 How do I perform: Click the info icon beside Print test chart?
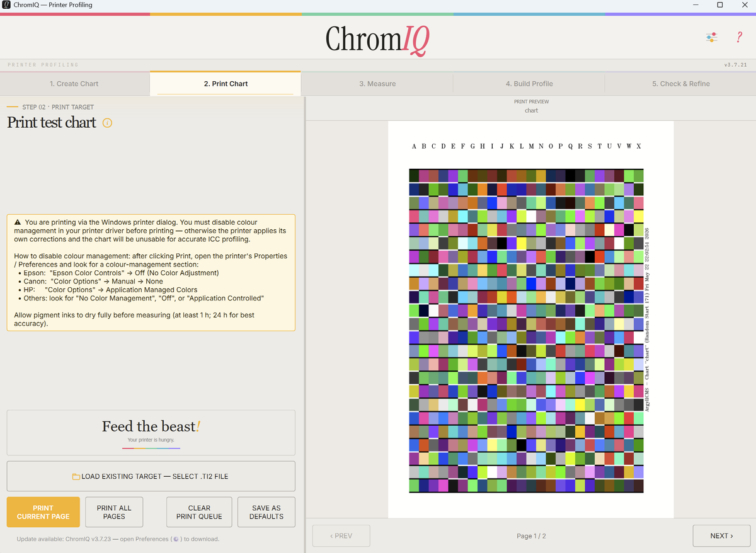click(107, 123)
